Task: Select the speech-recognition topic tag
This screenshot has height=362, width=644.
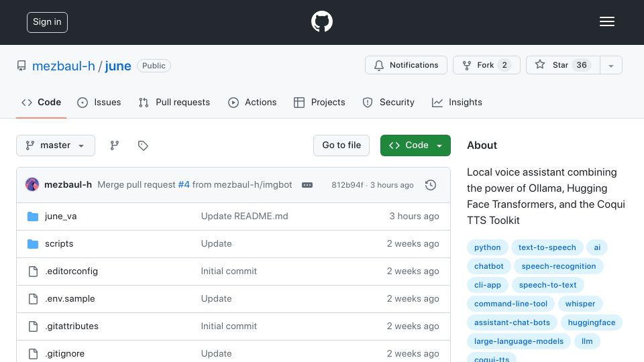Action: click(559, 266)
